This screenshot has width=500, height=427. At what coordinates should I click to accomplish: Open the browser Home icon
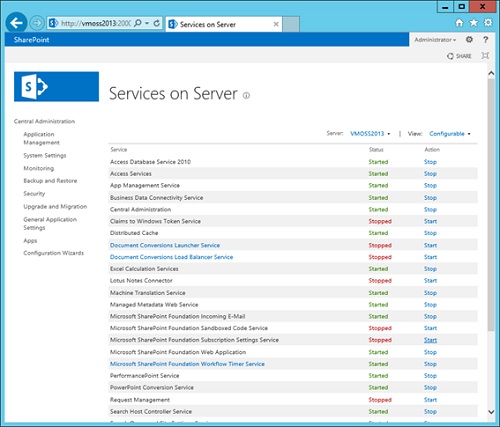point(459,23)
